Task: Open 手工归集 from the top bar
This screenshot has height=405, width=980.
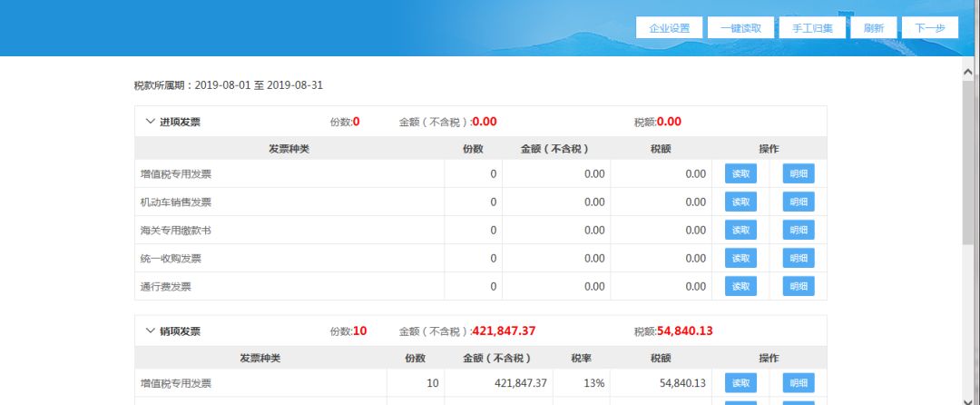Action: click(812, 28)
